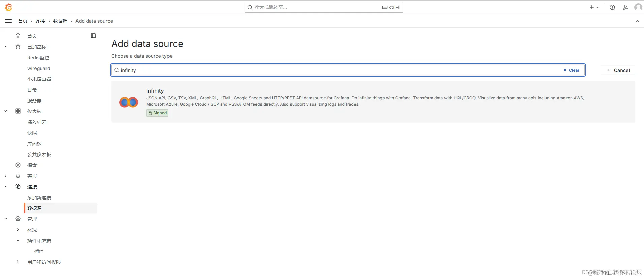Click the administration gear icon

[x=18, y=219]
